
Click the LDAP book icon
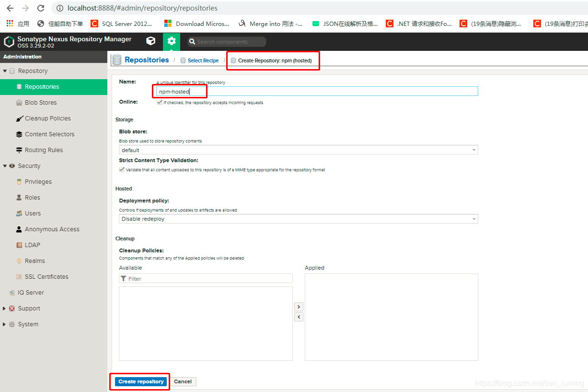19,245
